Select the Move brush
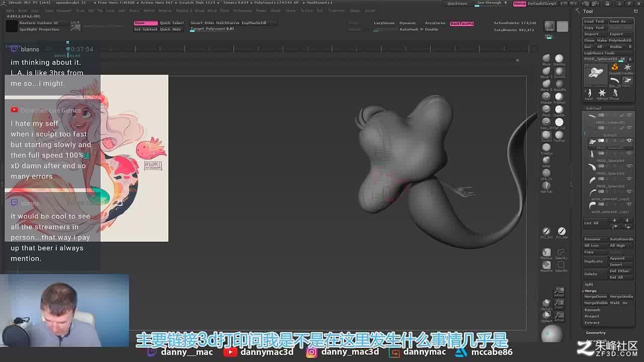This screenshot has width=644, height=362. (x=546, y=60)
